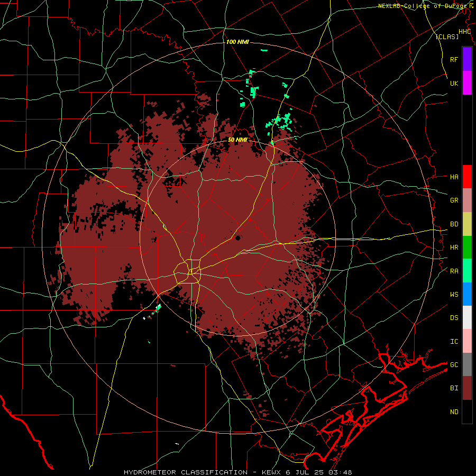Viewport: 476px width, 476px height.
Task: Select the 'BI' legend label
Action: 454,388
